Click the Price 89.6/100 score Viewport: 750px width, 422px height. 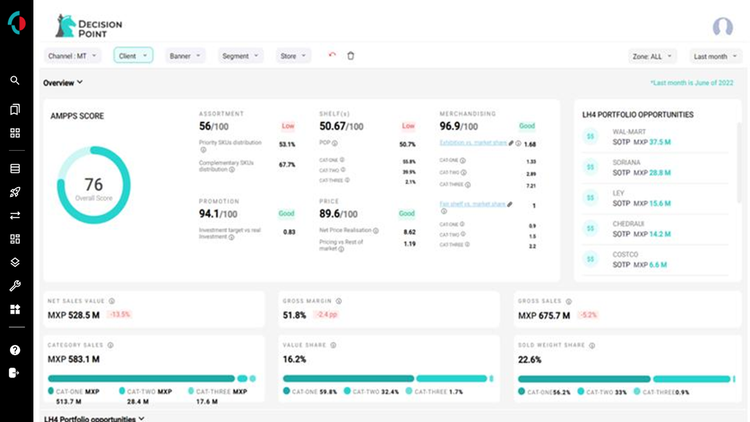click(x=338, y=214)
